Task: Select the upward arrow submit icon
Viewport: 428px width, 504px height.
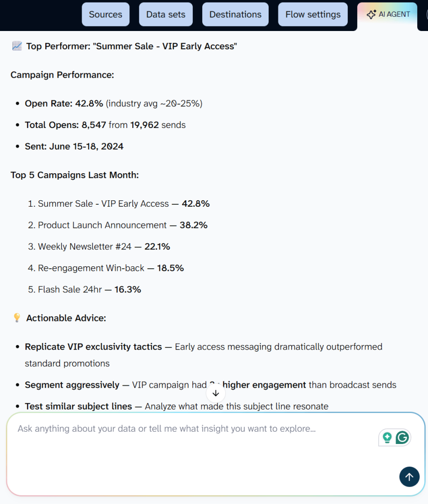Action: (x=409, y=476)
